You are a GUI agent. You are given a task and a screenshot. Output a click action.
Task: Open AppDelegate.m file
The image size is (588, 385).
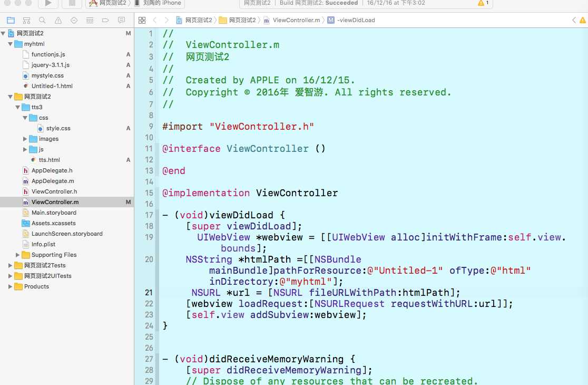pyautogui.click(x=53, y=181)
